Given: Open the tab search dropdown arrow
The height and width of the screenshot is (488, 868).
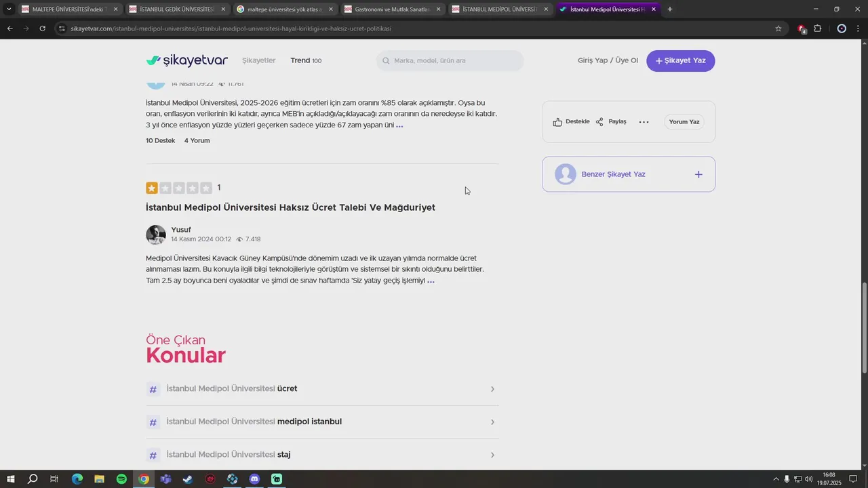Looking at the screenshot, I should pyautogui.click(x=9, y=9).
